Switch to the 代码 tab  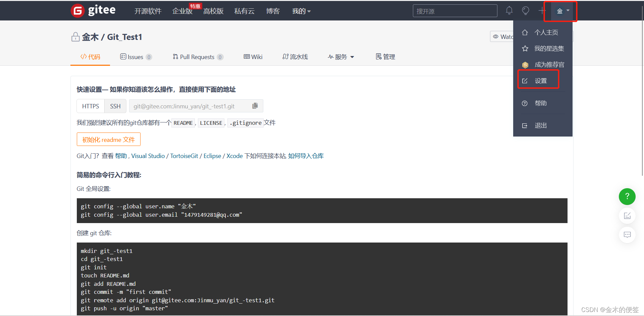pos(90,57)
